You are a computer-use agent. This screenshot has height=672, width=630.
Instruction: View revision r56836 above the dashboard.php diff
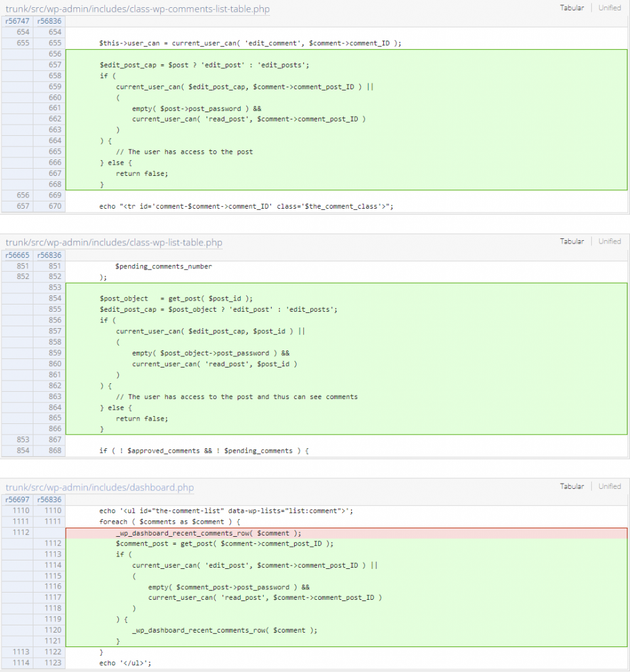coord(49,499)
